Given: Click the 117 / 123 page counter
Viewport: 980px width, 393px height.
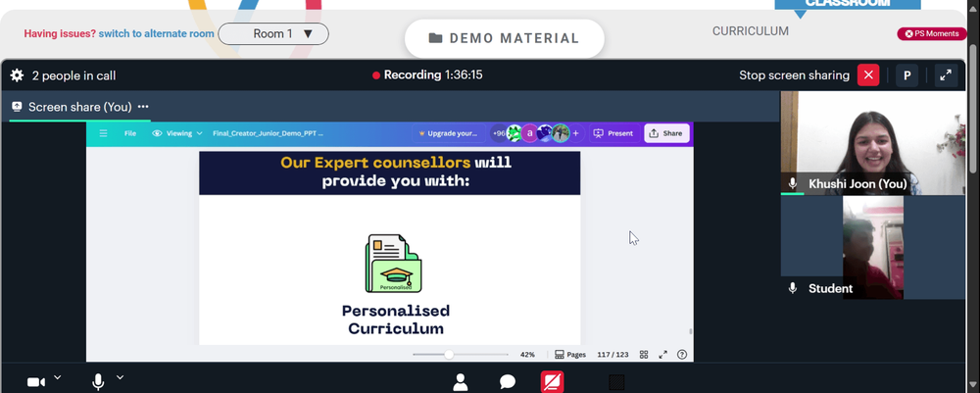Looking at the screenshot, I should pyautogui.click(x=612, y=354).
